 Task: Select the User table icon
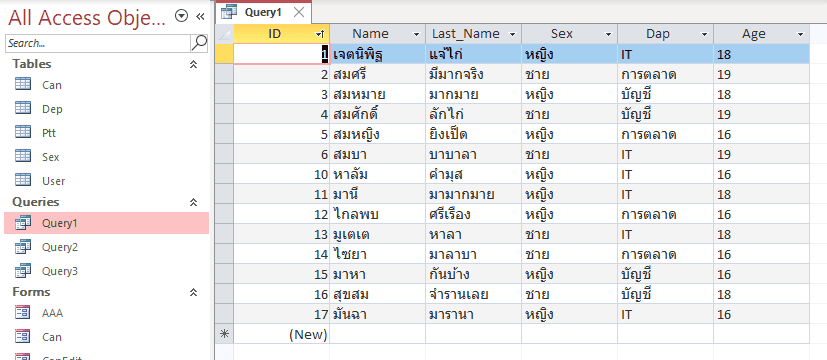(x=23, y=180)
